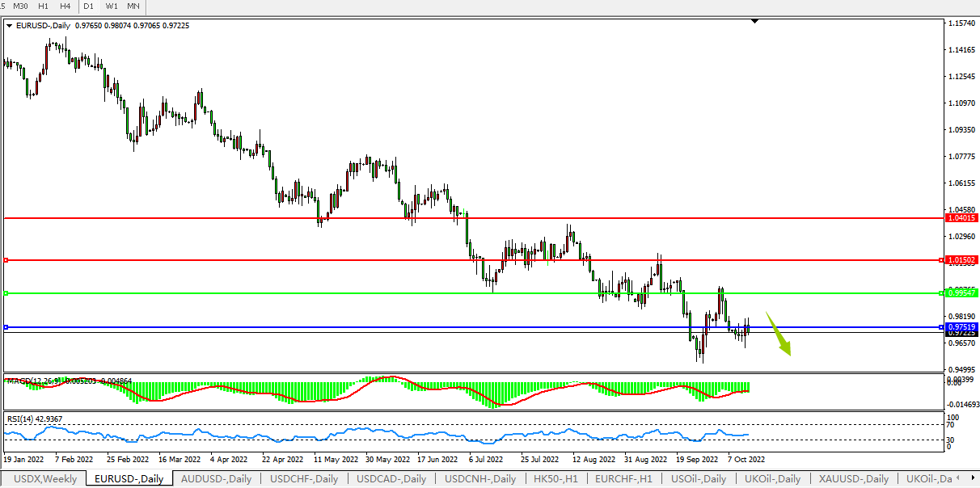Open the AUDUSD-,Daily chart tab
Viewport: 980px width, 488px height.
click(216, 479)
